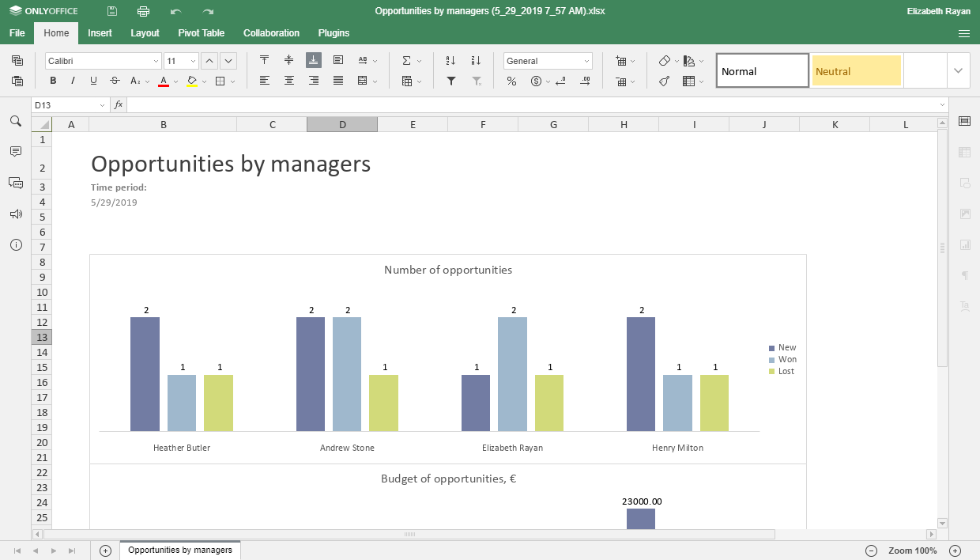980x560 pixels.
Task: Toggle strikethrough formatting
Action: point(115,81)
